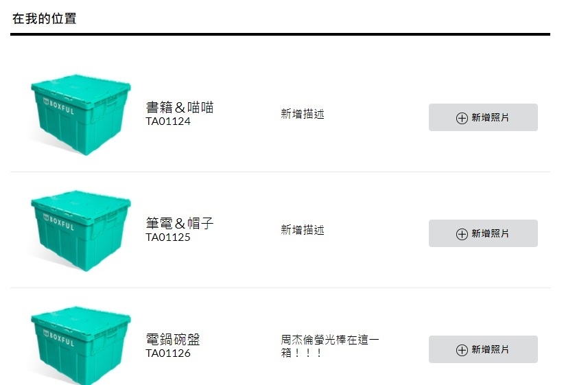Viewport: 588px width, 385px height.
Task: Select the 書籍＆喵喵 box title
Action: point(180,107)
